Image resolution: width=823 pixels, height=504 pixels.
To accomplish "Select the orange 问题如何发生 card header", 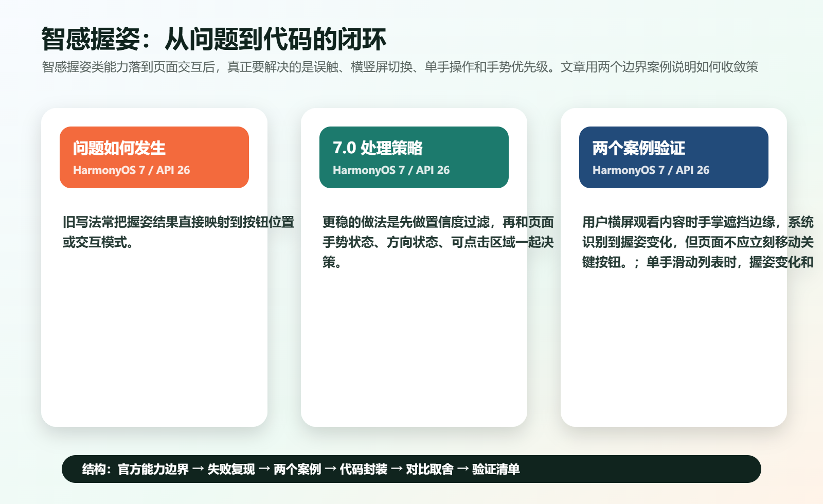I will tap(154, 157).
